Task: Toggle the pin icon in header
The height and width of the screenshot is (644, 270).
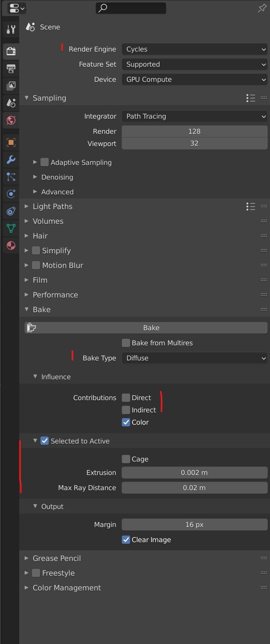Action: click(262, 8)
